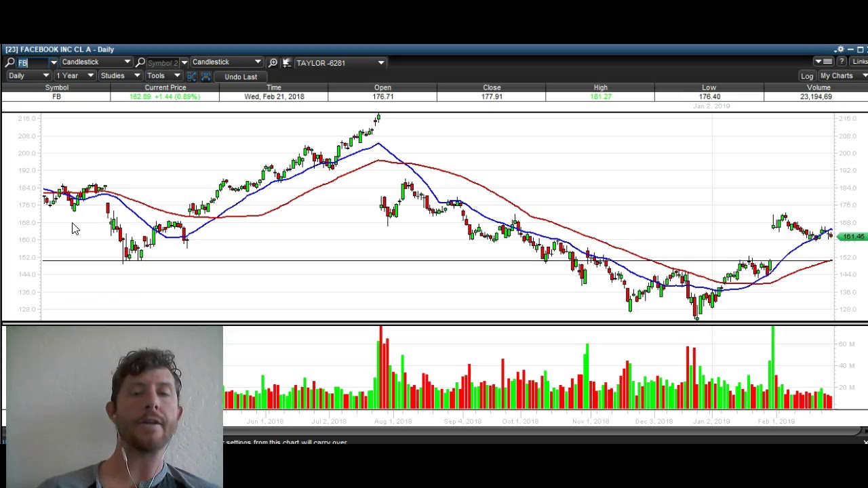Click the current price value 162.89
The height and width of the screenshot is (488, 868).
click(142, 97)
